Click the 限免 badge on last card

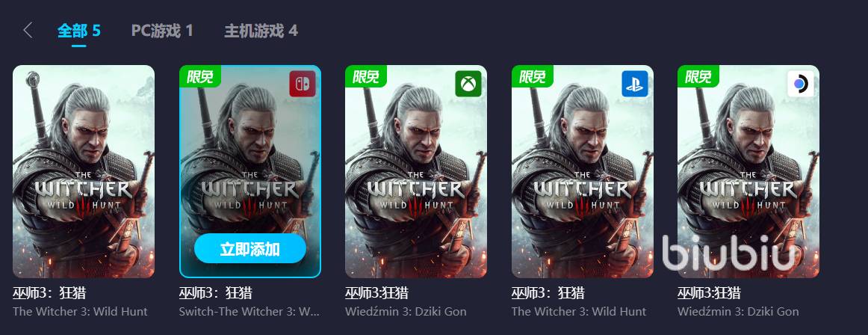698,76
